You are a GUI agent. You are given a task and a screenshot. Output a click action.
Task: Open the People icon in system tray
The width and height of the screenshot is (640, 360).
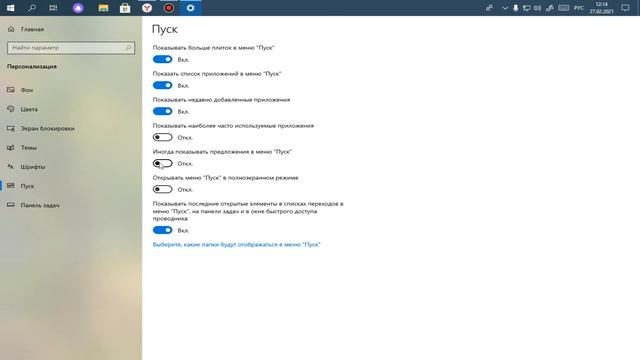tap(489, 8)
